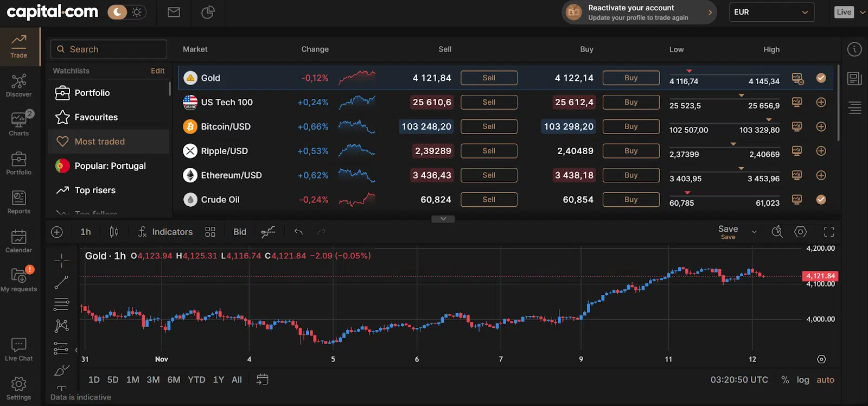Screen dimensions: 868x406
Task: Open the mail inbox envelope icon
Action: coord(174,12)
